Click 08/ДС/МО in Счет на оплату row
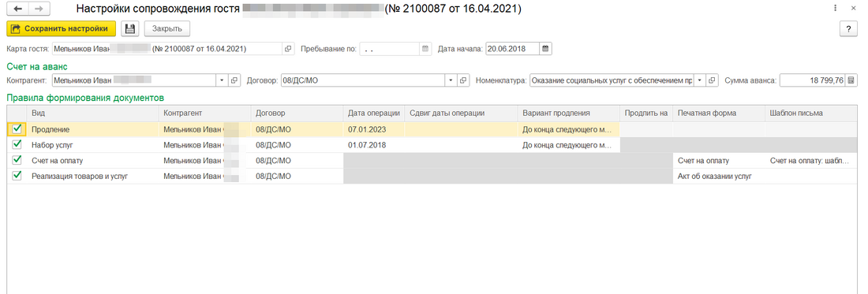The image size is (868, 294). coord(297,160)
